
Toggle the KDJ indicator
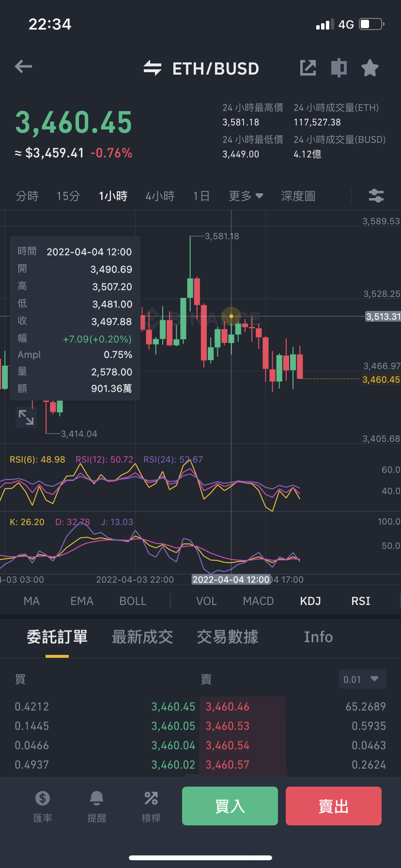(310, 601)
